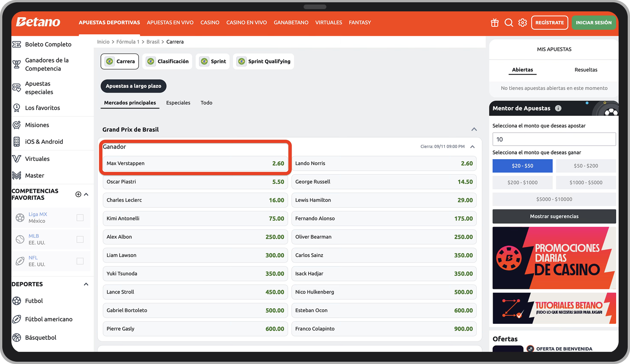Check the NFL favorite checkbox

(x=80, y=261)
